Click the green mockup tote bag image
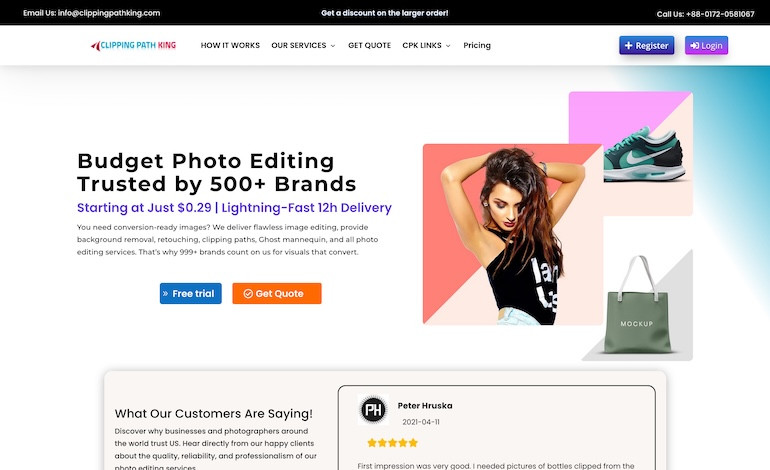Screen dimensions: 770x470 click(x=637, y=304)
